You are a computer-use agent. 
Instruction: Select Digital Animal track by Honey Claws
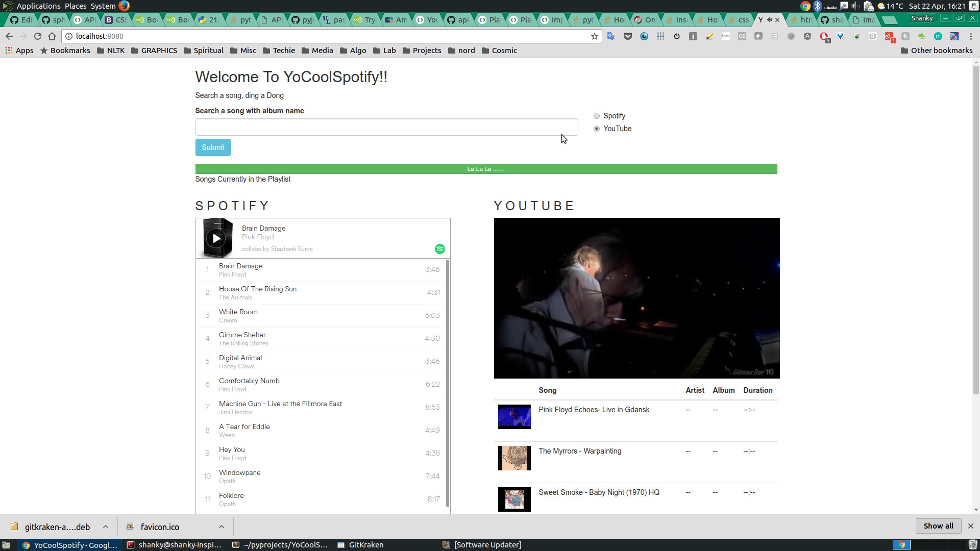[321, 362]
